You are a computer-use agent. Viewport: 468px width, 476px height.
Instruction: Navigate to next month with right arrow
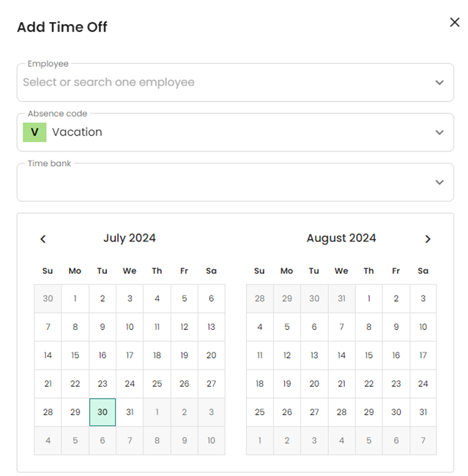(428, 239)
